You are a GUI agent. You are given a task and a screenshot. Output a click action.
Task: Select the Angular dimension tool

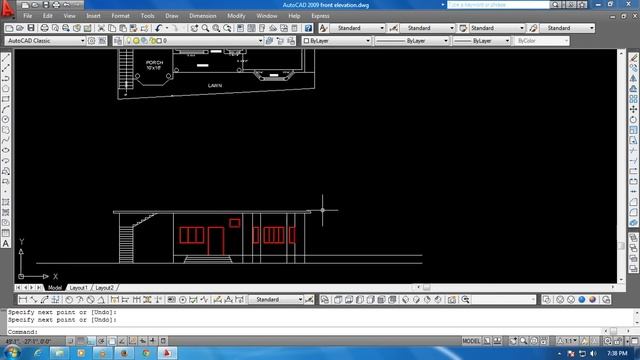[101, 300]
